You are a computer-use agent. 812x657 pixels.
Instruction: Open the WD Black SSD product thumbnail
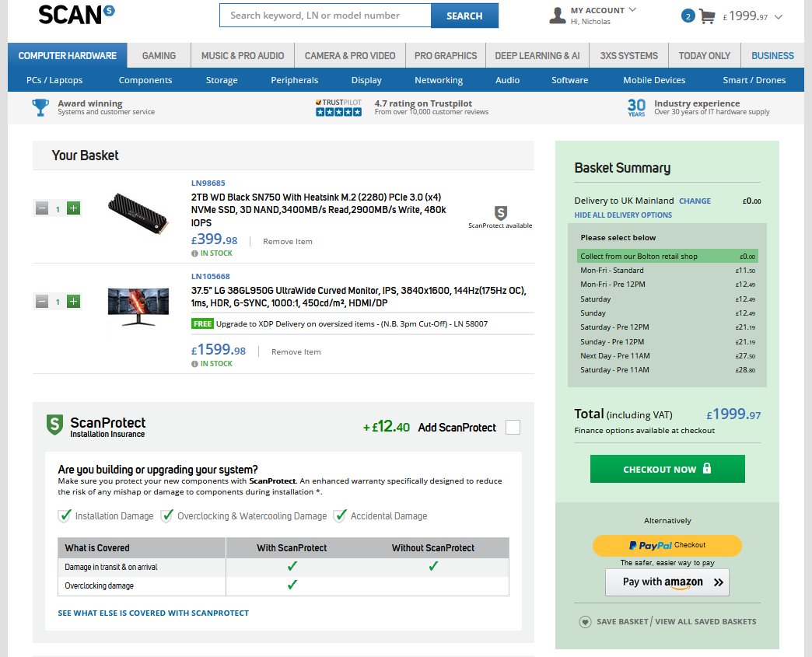pos(138,213)
